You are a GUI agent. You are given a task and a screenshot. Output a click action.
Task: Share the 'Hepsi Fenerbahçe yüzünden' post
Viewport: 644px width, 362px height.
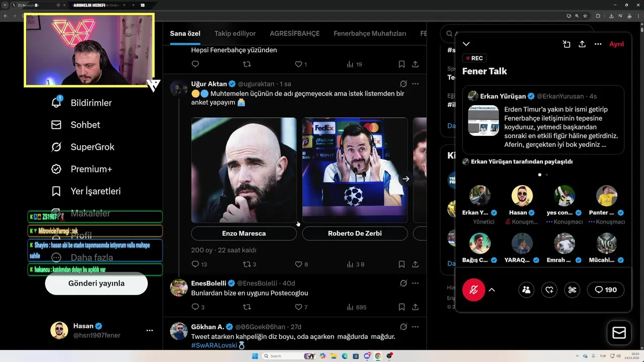pos(415,64)
